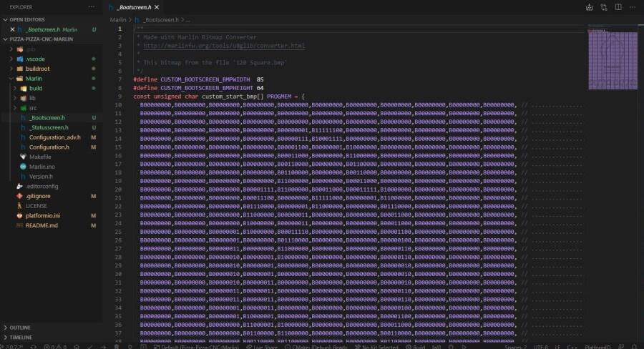Screen dimensions: 644x349
Task: Click the src folder icon
Action: [24, 108]
